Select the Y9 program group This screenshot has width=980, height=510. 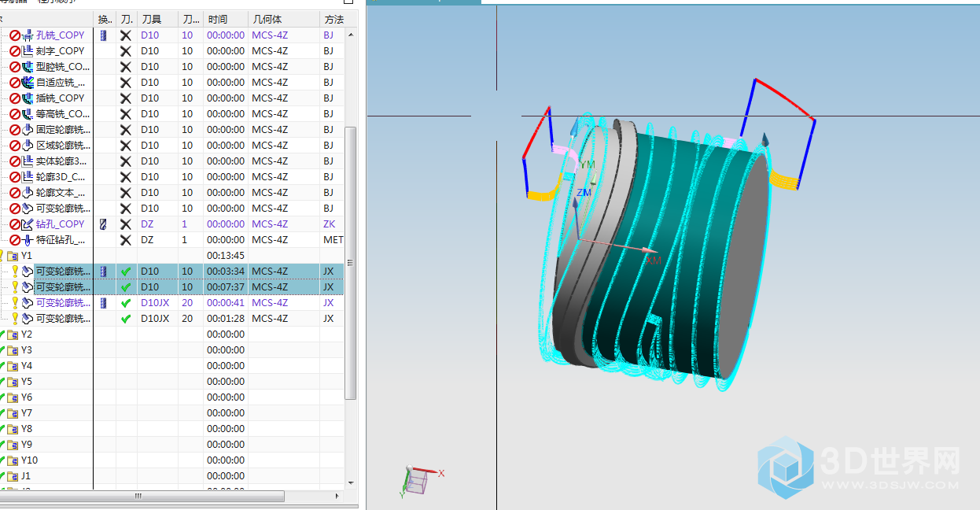pyautogui.click(x=27, y=444)
